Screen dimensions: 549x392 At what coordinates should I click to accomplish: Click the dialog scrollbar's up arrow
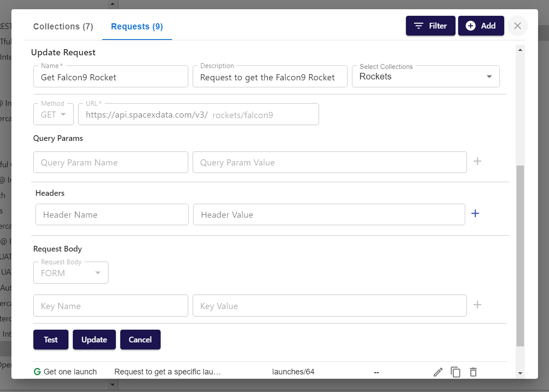(520, 50)
